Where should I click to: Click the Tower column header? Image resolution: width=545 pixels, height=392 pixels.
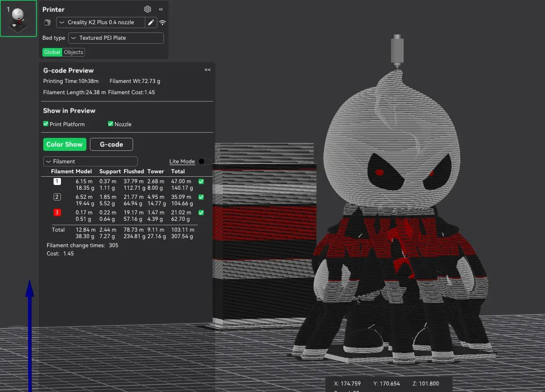[x=156, y=172]
